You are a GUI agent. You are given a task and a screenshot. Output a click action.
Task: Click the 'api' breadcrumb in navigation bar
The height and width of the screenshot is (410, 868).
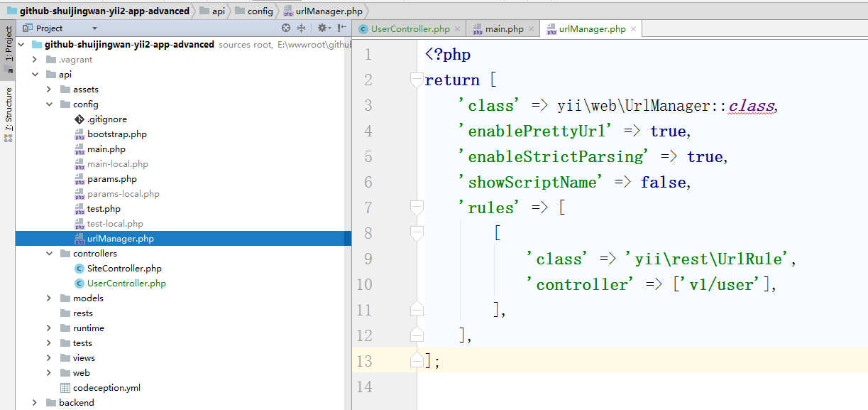(x=219, y=11)
